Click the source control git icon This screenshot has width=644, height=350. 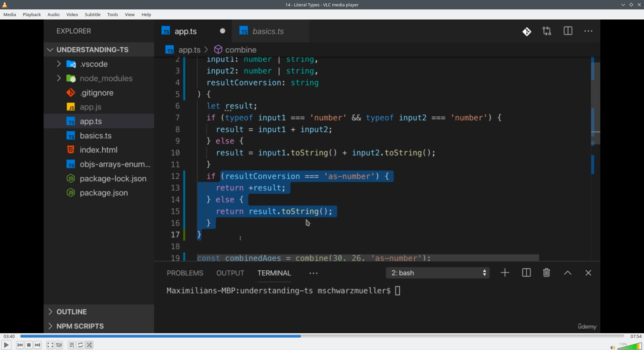point(527,32)
